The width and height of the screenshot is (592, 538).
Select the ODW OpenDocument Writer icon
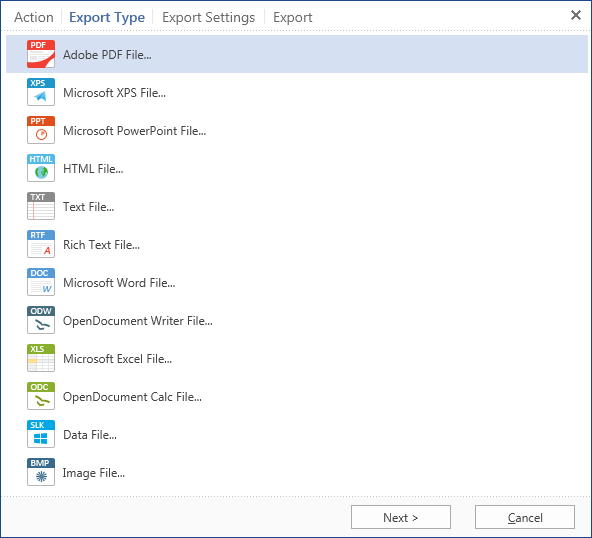click(x=41, y=320)
